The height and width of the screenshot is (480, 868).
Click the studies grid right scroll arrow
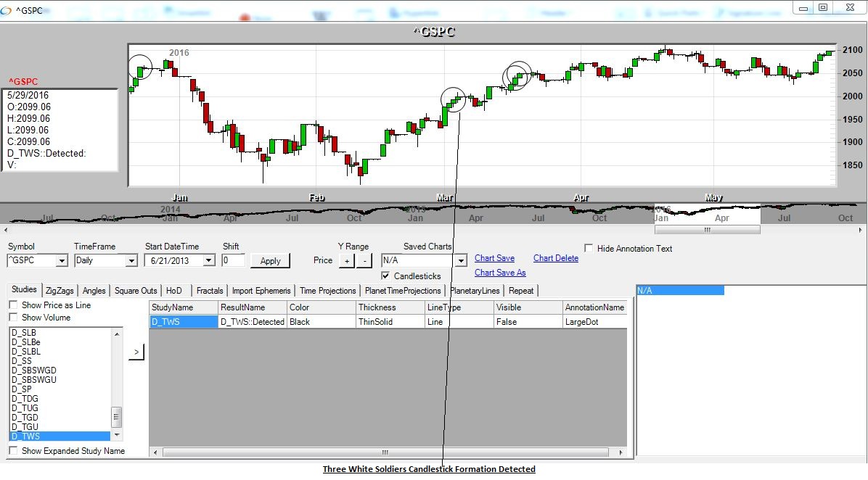pos(621,452)
